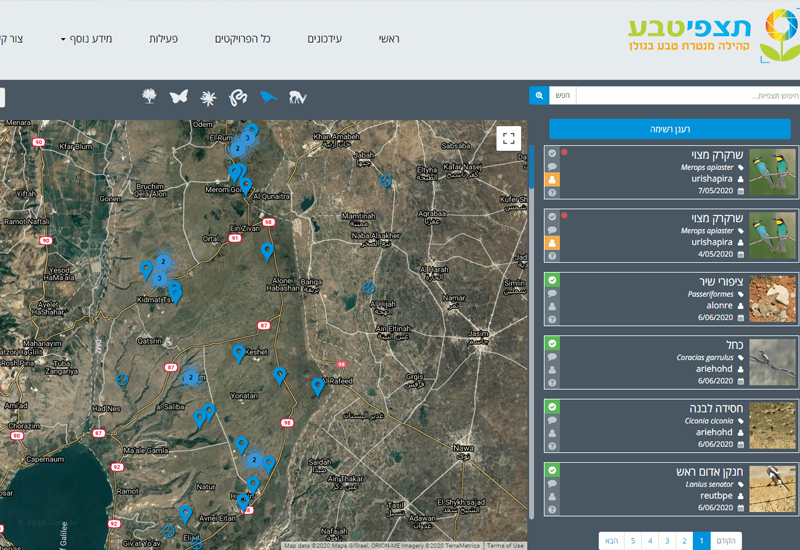Toggle green verified check on Passeriformes entry
The image size is (800, 550).
[552, 280]
